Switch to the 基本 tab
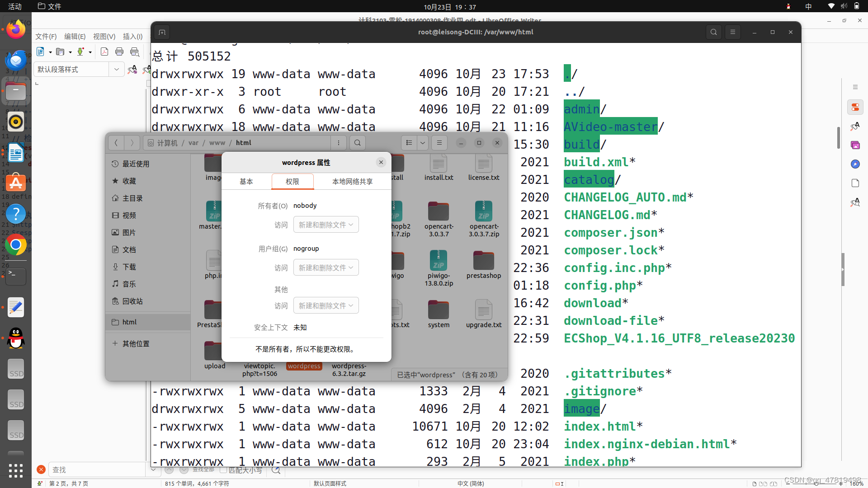 coord(246,181)
